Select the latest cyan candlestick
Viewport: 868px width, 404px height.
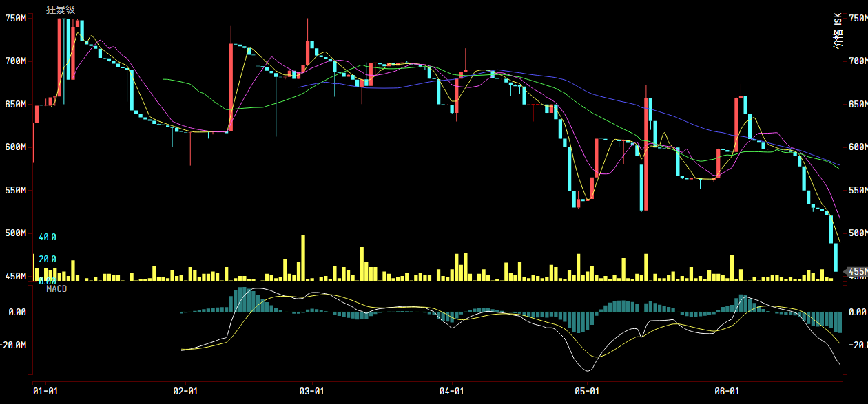point(836,257)
